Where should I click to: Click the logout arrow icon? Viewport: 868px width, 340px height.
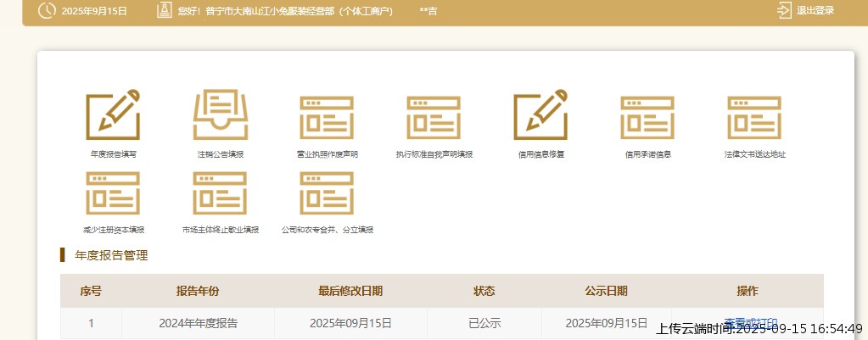(784, 10)
